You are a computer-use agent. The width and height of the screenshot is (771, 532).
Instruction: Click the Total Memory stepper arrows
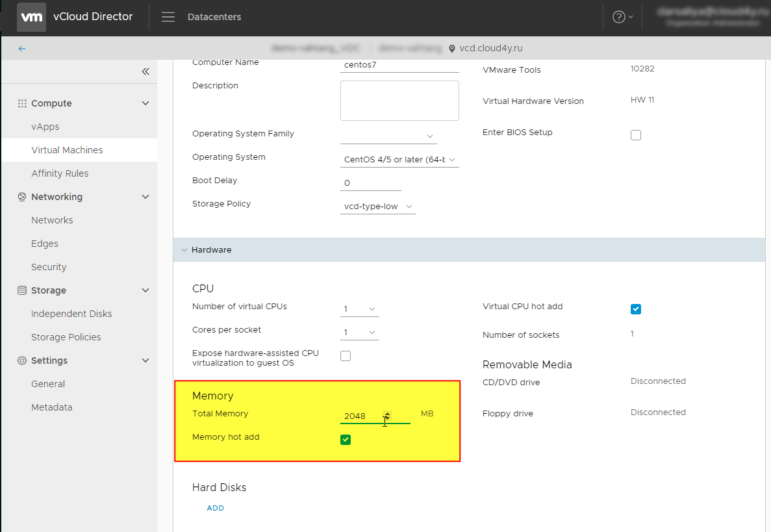point(387,416)
